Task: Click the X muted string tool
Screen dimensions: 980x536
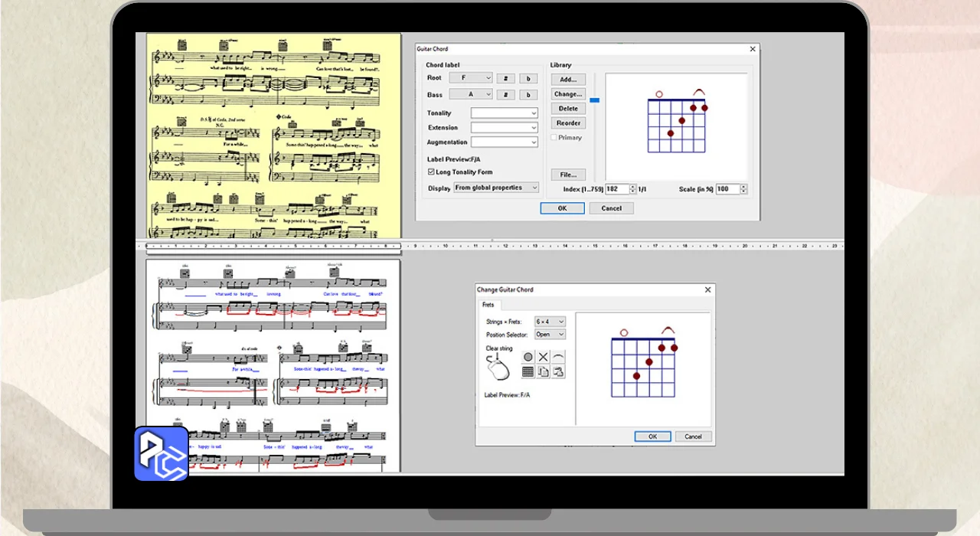Action: click(543, 357)
